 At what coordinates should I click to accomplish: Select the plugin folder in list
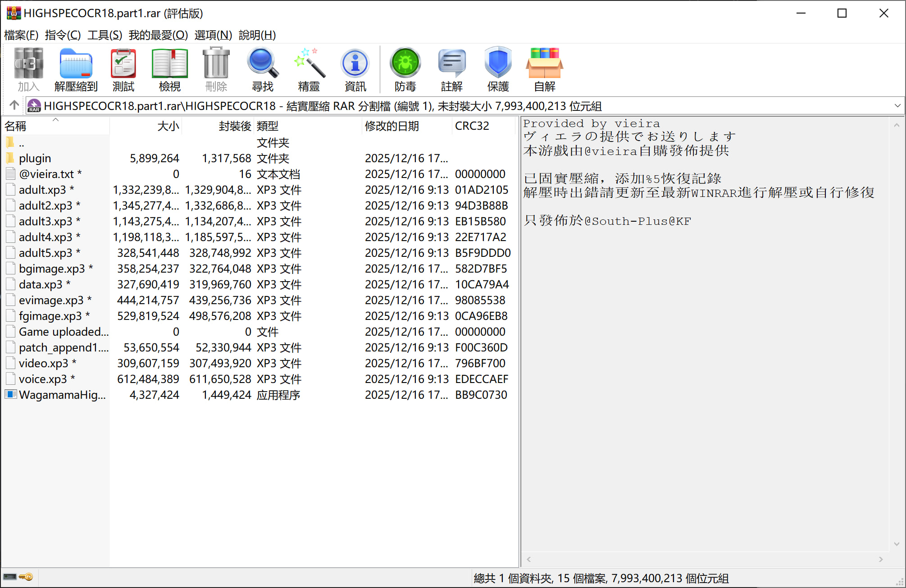click(x=35, y=158)
